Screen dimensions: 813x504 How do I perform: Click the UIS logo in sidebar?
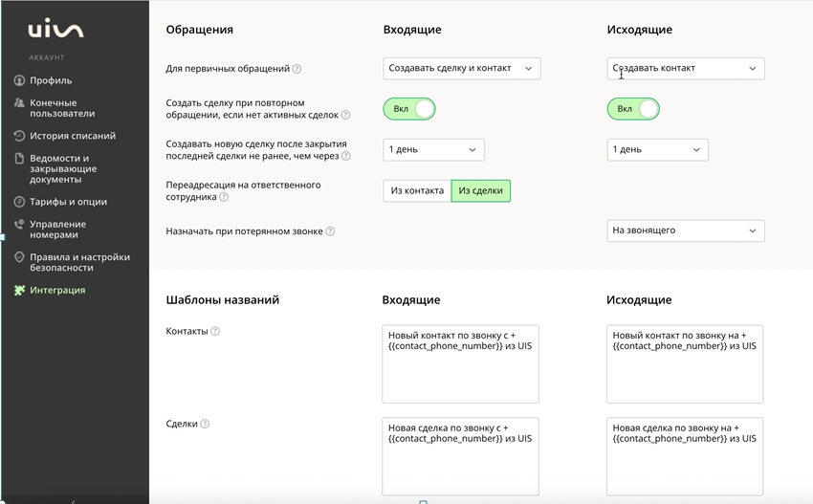click(x=55, y=32)
